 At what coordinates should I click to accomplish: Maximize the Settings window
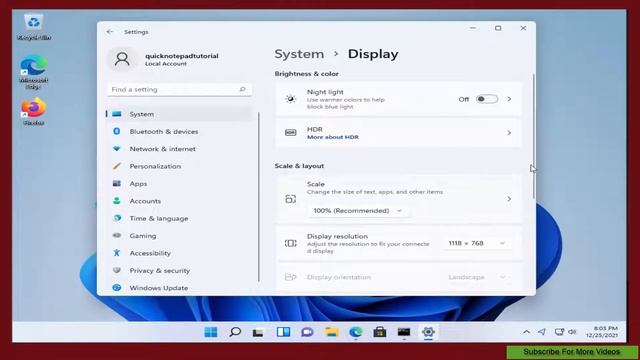(498, 28)
